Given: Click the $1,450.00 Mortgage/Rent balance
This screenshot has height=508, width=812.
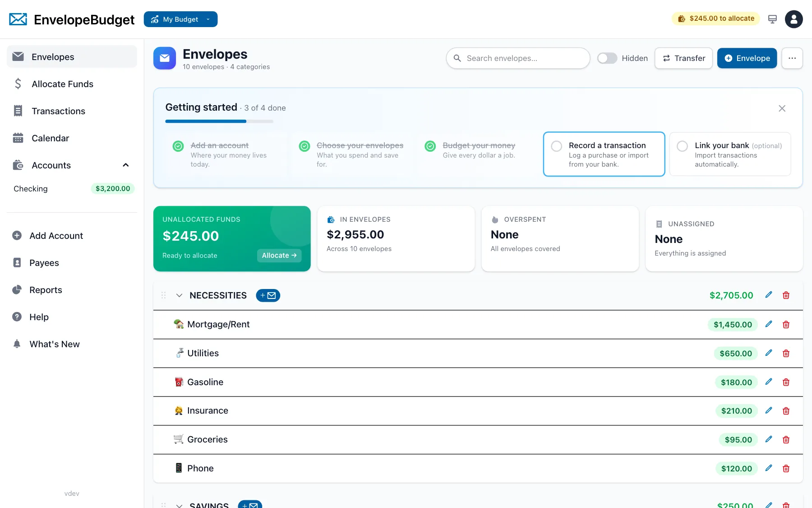Looking at the screenshot, I should (x=733, y=324).
